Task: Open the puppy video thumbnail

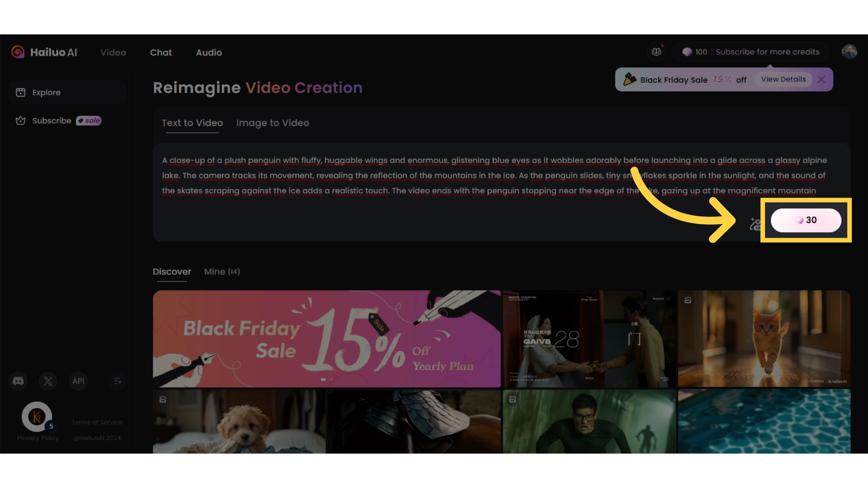Action: (x=239, y=421)
